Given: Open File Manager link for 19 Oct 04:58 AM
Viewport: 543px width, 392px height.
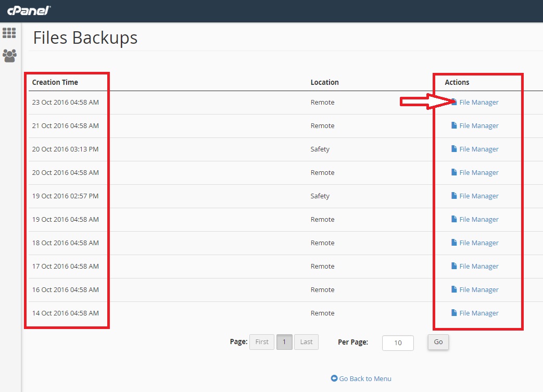Looking at the screenshot, I should click(x=479, y=220).
